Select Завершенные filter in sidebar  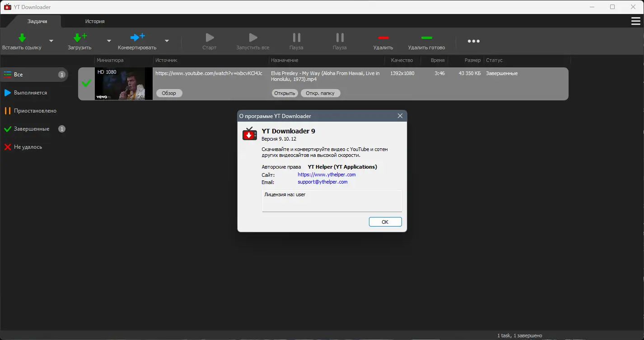[34, 129]
